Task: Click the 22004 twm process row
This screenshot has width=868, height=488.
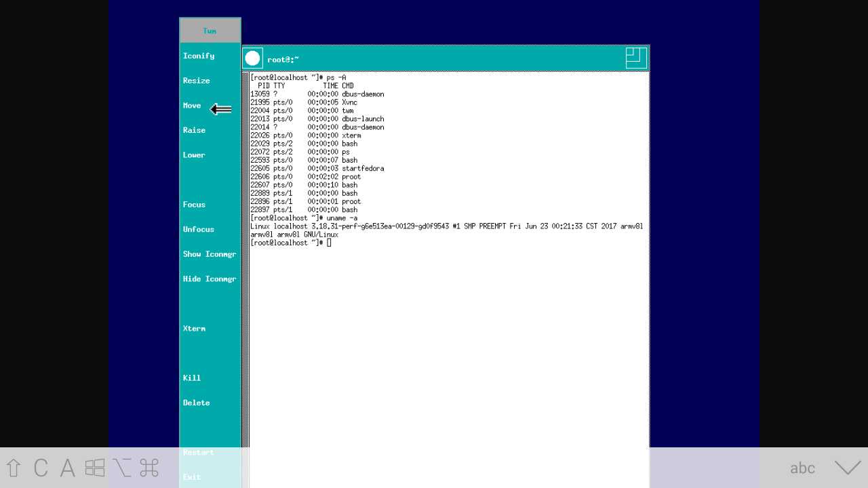Action: click(302, 110)
